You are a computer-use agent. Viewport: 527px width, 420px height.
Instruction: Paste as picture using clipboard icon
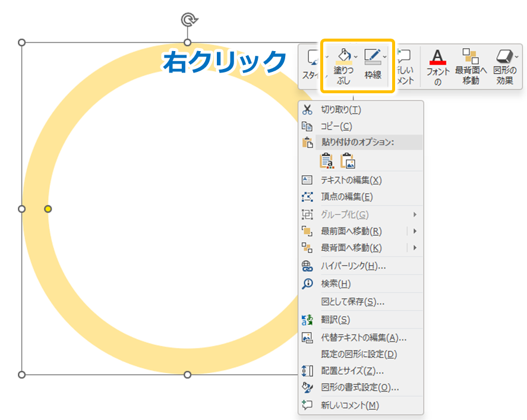point(348,161)
